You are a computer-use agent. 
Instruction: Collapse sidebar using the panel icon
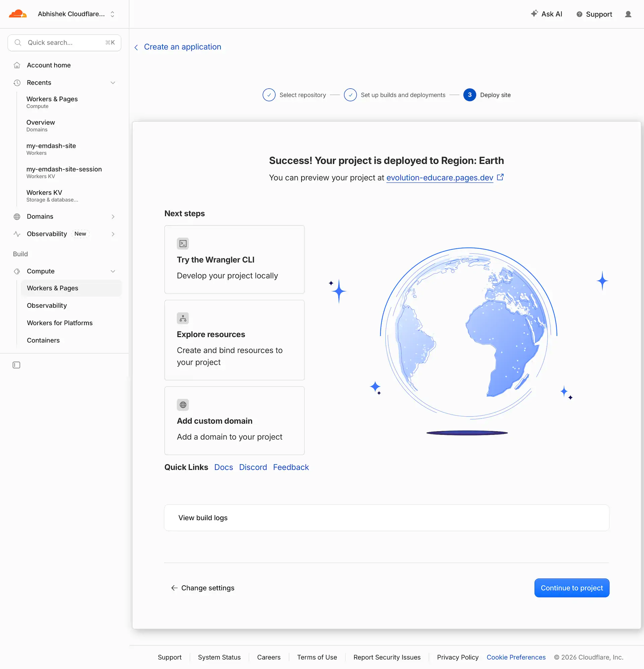pyautogui.click(x=16, y=365)
